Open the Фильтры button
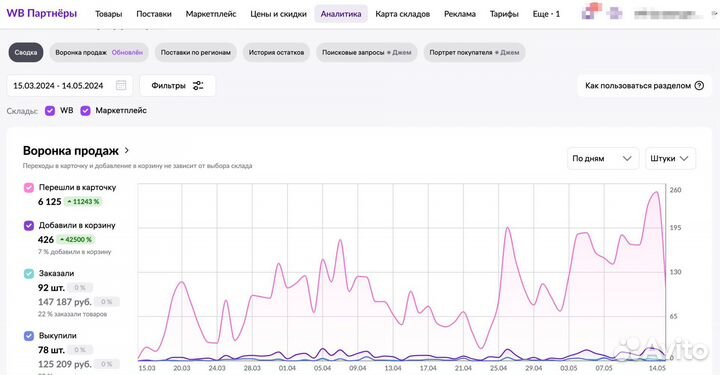The image size is (720, 375). pyautogui.click(x=178, y=85)
